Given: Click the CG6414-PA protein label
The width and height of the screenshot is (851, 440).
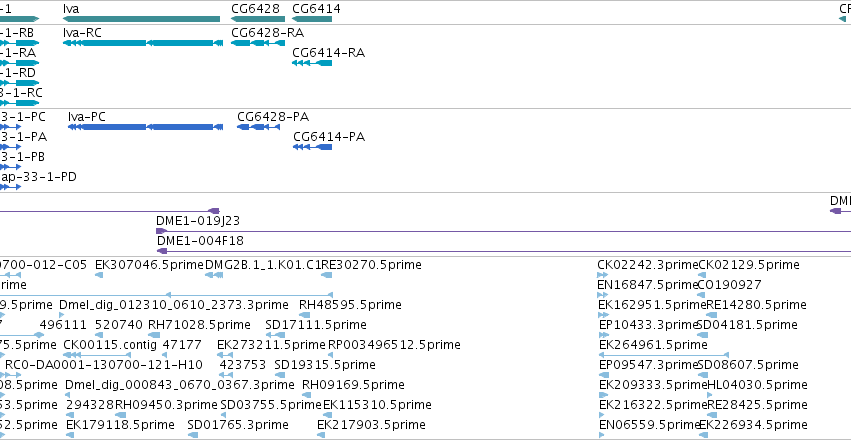Looking at the screenshot, I should 329,137.
